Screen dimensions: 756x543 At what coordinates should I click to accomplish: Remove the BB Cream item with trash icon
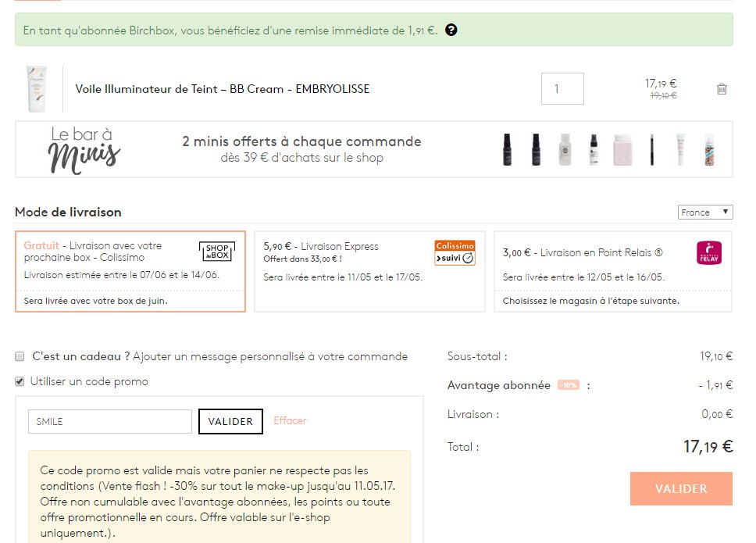click(x=722, y=89)
